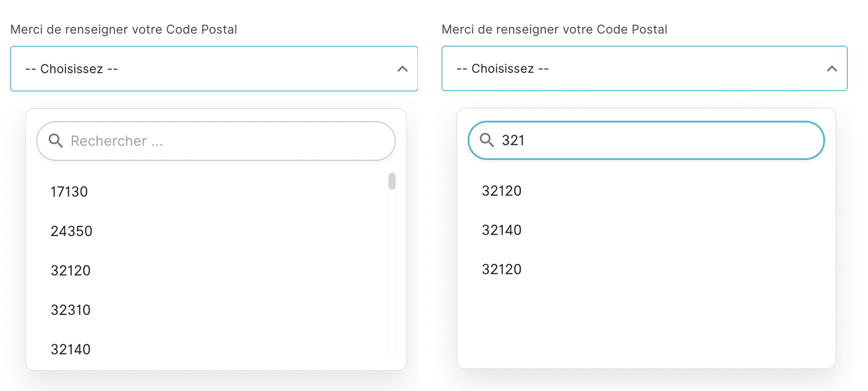
Task: Click the magnifier icon in the left search box
Action: point(56,141)
